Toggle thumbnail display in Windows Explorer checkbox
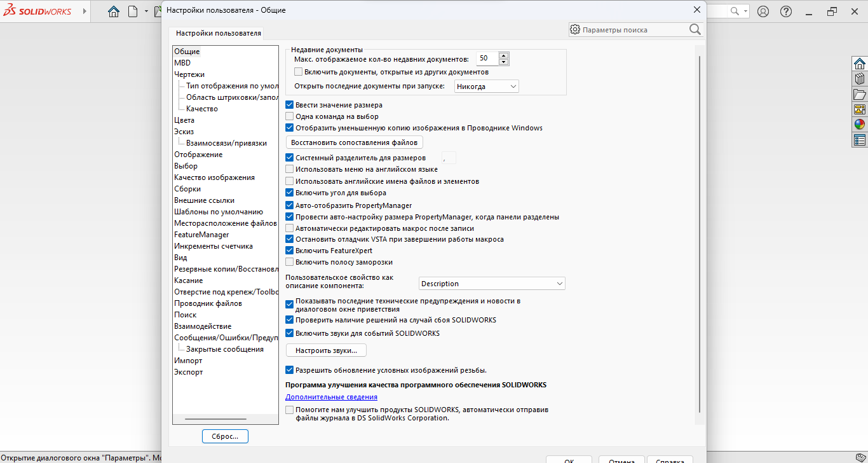This screenshot has width=868, height=463. point(290,128)
